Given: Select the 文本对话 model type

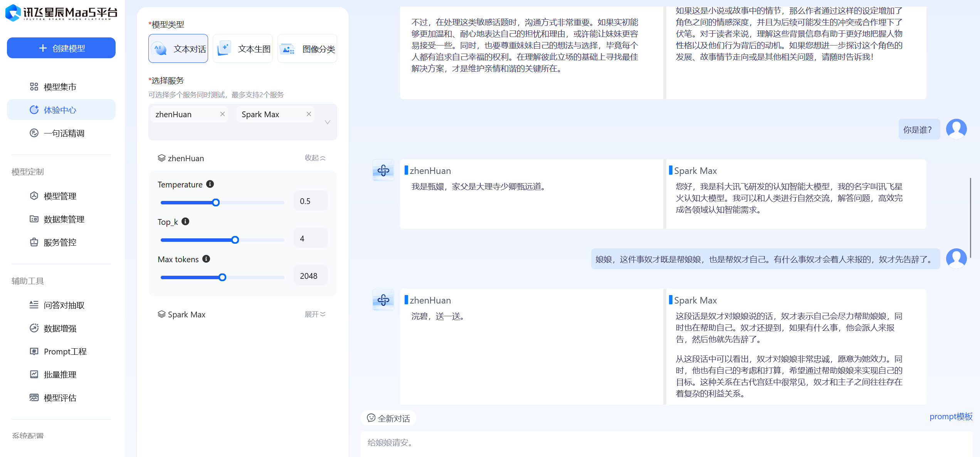Looking at the screenshot, I should click(x=178, y=49).
